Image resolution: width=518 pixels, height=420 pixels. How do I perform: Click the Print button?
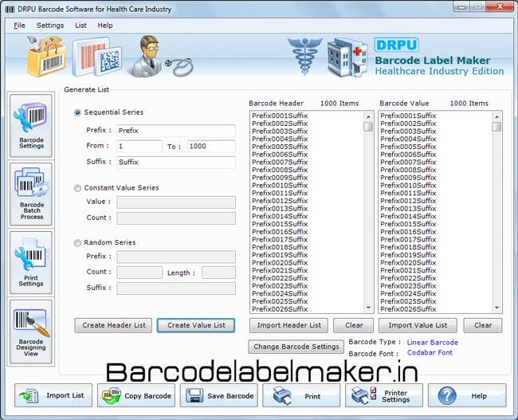301,395
